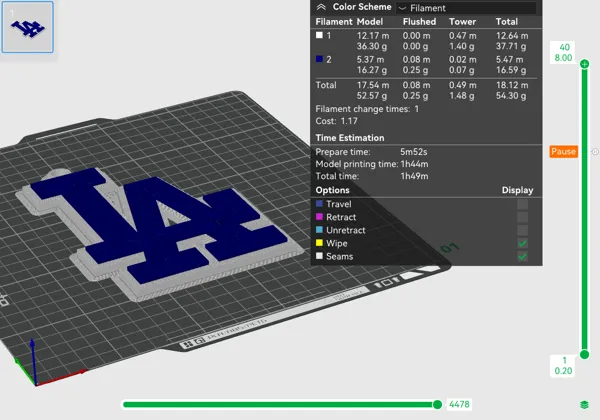Click the Retract magenta legend square
600x420 pixels.
pyautogui.click(x=319, y=217)
